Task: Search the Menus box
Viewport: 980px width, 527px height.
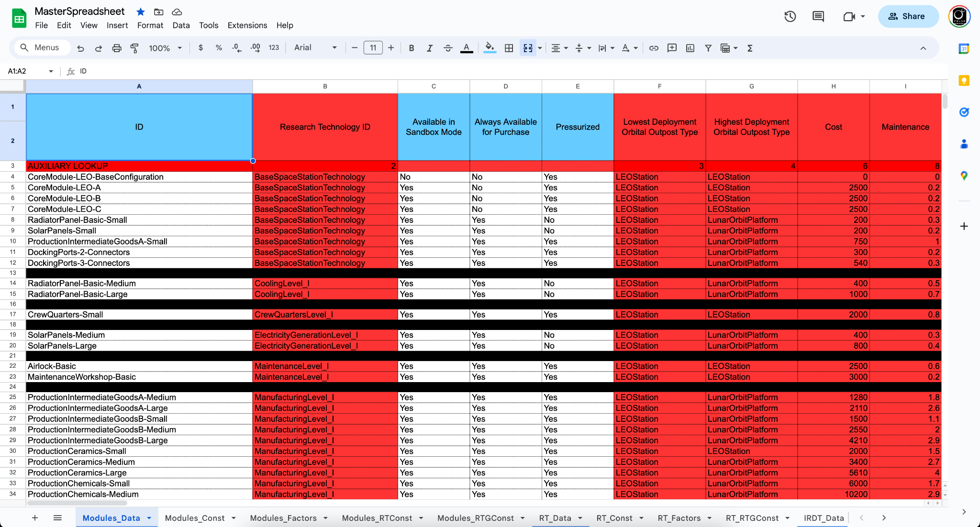Action: (42, 48)
